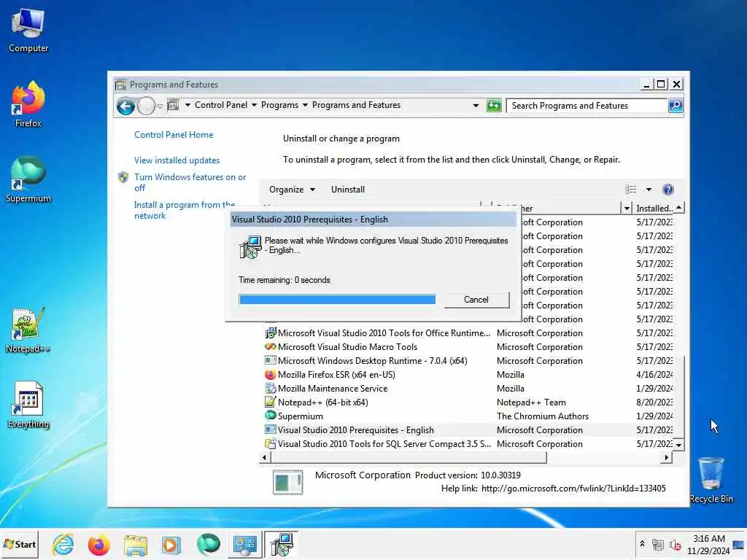This screenshot has width=747, height=560.
Task: Select Microsoft Visual Studio Macro Tools row
Action: pos(468,347)
